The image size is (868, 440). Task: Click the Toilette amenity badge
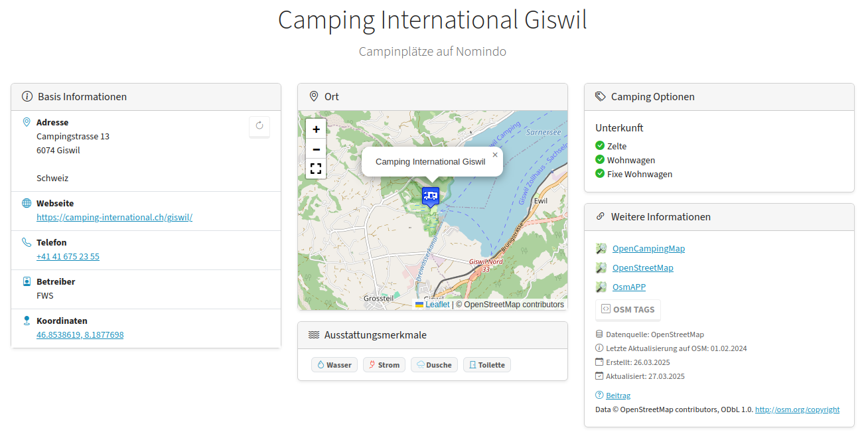(487, 365)
